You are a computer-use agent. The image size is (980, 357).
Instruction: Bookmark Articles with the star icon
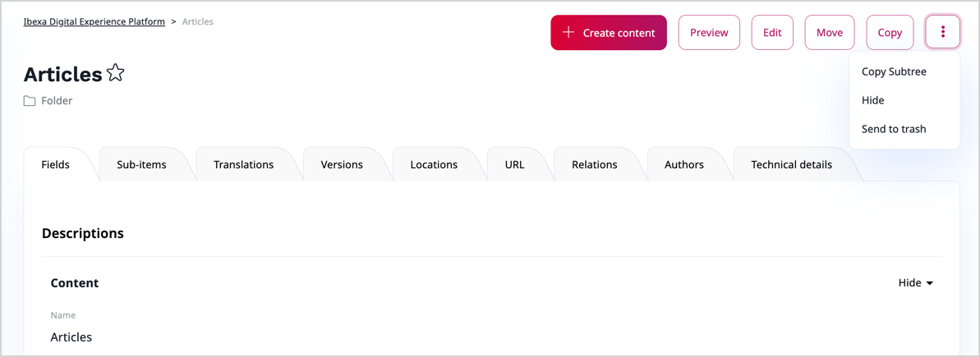pos(116,73)
